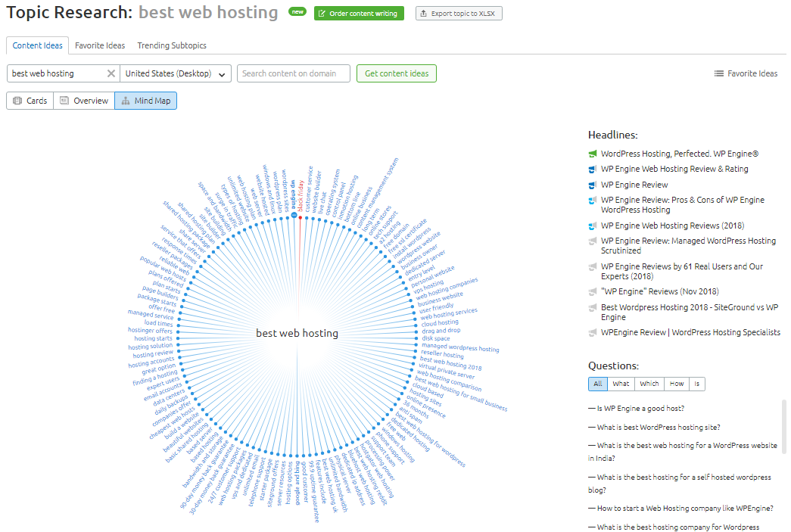Click the Order content writing button
The image size is (791, 532).
coord(359,14)
